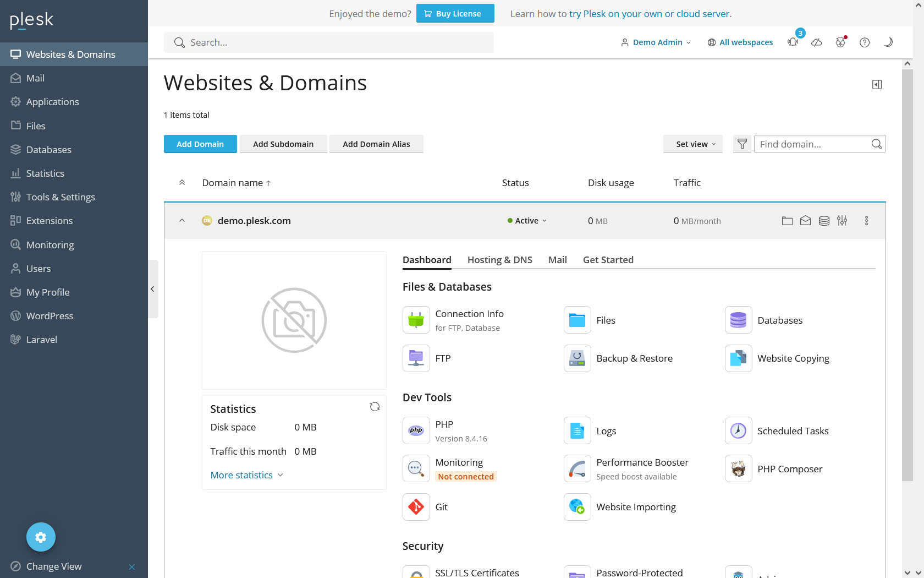Click the domain filter funnel icon
924x578 pixels.
(x=742, y=144)
